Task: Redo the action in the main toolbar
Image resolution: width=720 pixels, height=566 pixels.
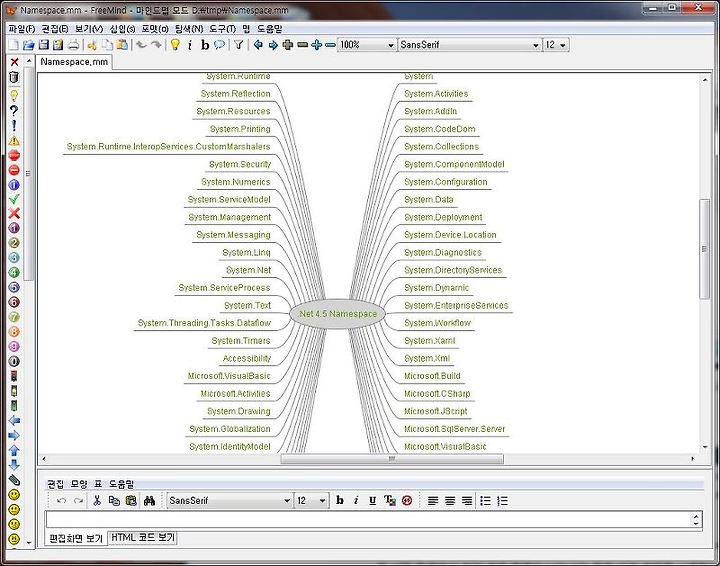Action: point(157,45)
